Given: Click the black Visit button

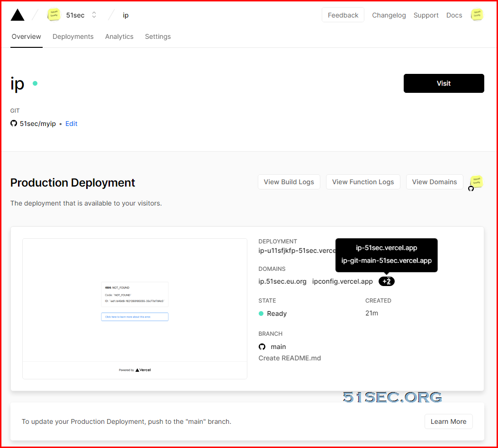Looking at the screenshot, I should (x=444, y=83).
